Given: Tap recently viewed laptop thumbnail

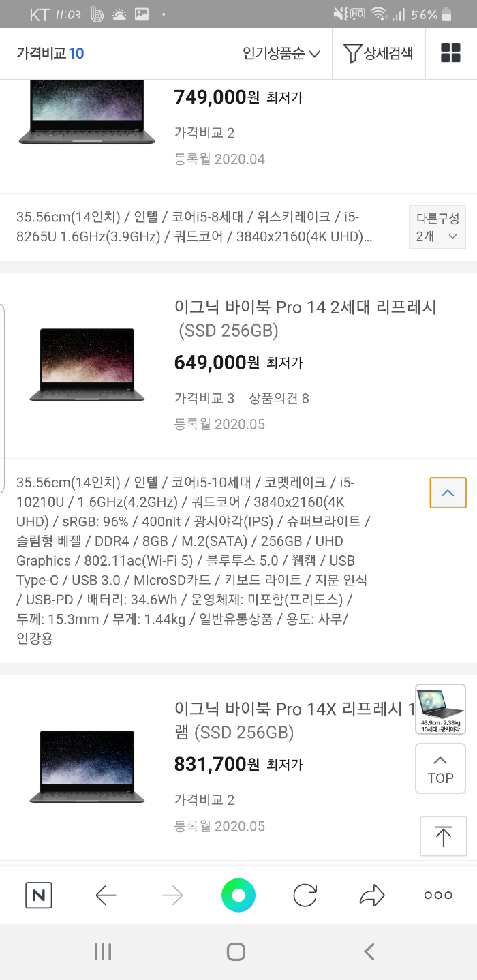Looking at the screenshot, I should click(x=440, y=709).
